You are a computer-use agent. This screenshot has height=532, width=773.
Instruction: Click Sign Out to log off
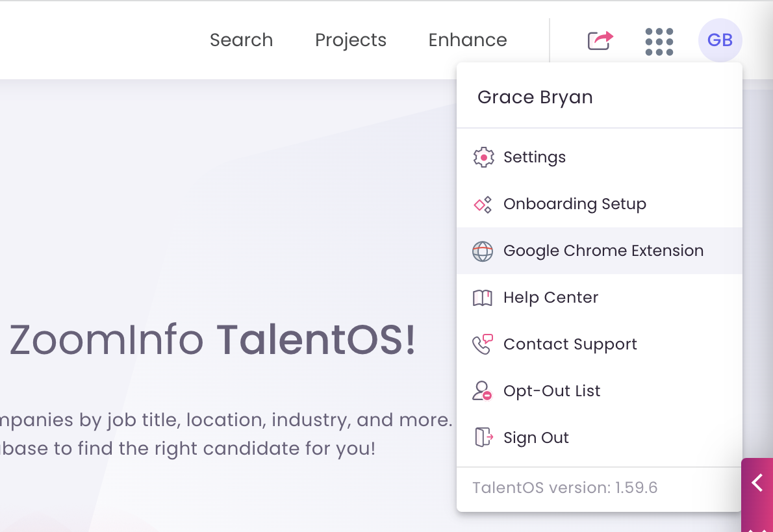536,437
